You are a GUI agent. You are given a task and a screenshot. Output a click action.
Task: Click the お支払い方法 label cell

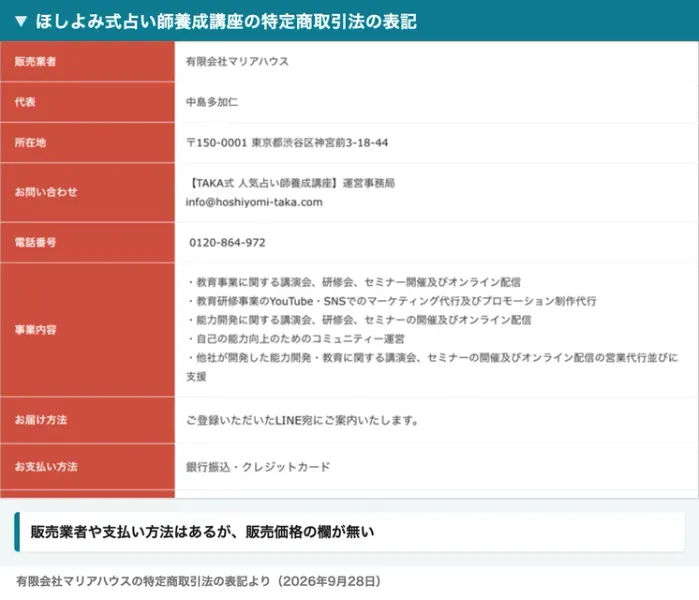pos(87,467)
